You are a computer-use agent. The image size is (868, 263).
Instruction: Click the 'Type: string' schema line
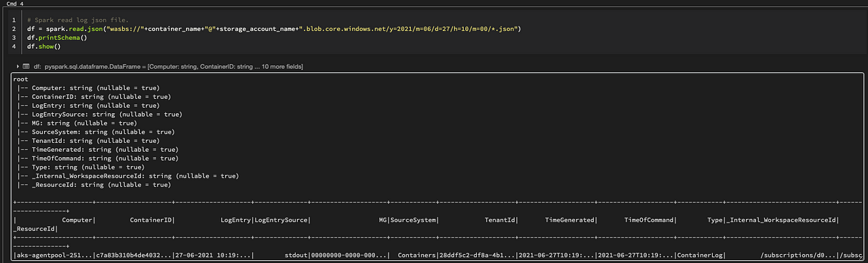click(81, 167)
